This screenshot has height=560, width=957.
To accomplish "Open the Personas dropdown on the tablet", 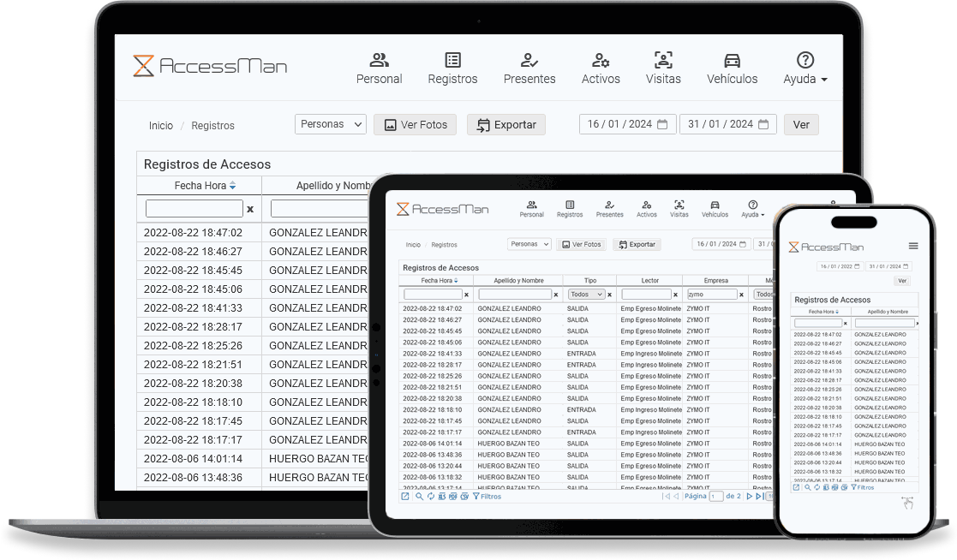I will (529, 244).
